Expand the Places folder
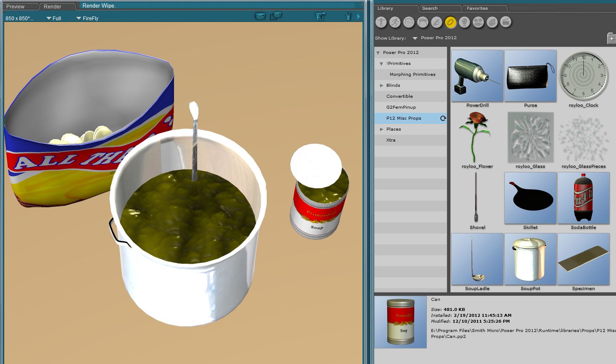Screen dimensions: 616x364 pyautogui.click(x=382, y=129)
